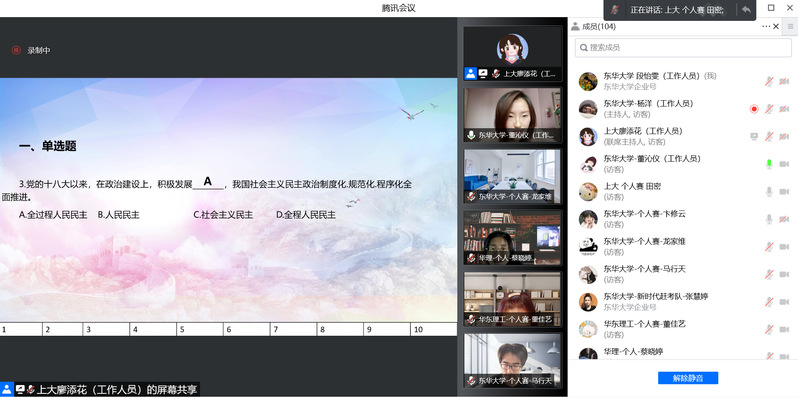Click the 搜索成员 search field

[x=683, y=47]
